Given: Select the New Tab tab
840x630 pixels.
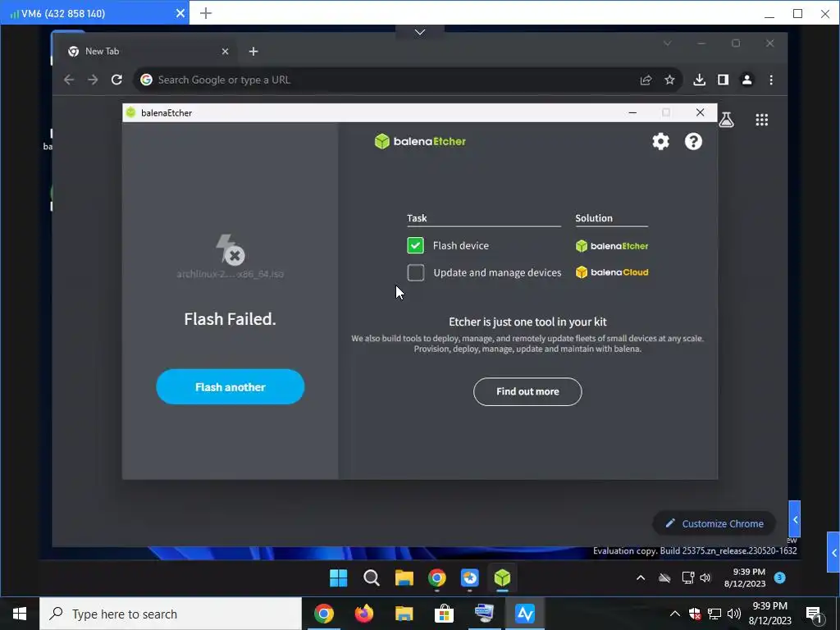Looking at the screenshot, I should click(x=144, y=52).
